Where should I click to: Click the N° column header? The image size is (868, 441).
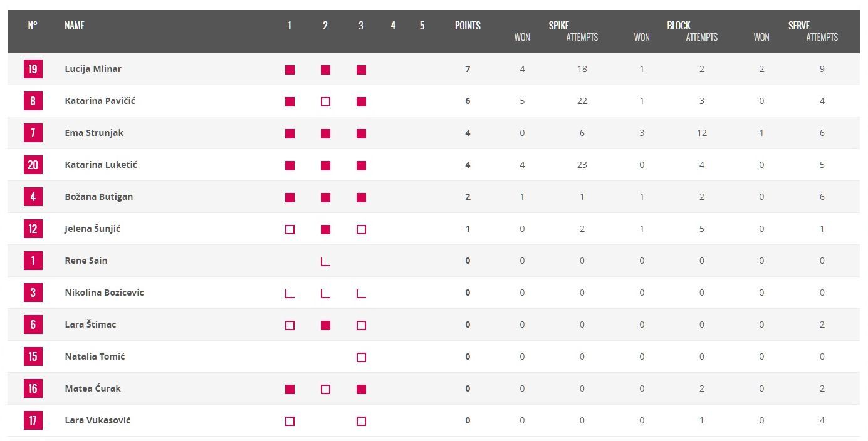33,26
